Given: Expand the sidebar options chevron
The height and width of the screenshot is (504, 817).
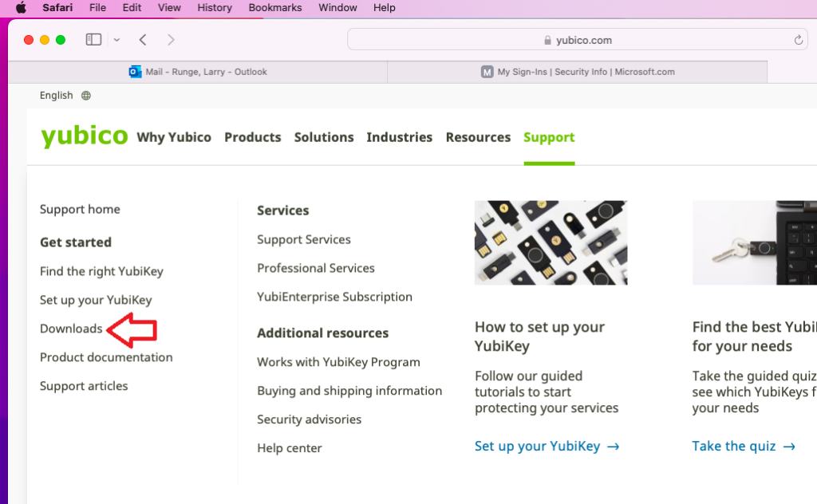Looking at the screenshot, I should click(x=116, y=38).
